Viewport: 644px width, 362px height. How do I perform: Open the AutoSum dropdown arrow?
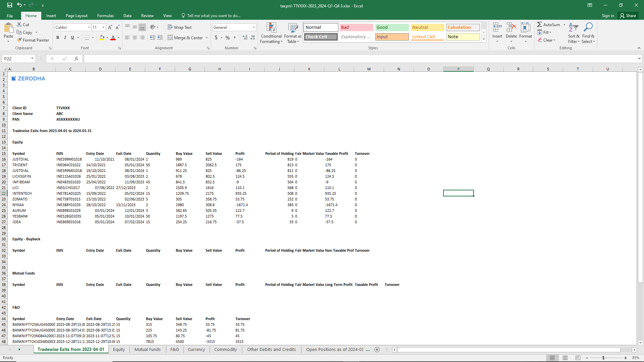[x=564, y=24]
